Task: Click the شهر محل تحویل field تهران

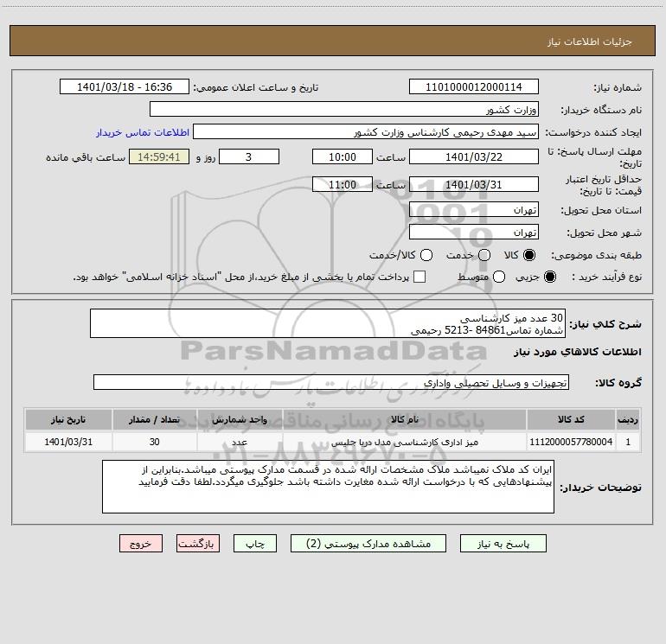Action: click(x=474, y=233)
